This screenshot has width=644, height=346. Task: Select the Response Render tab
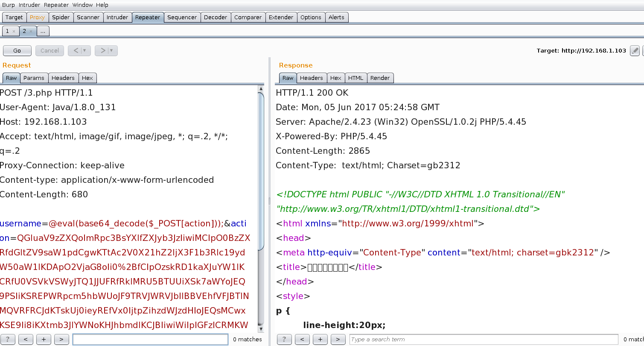(x=380, y=78)
